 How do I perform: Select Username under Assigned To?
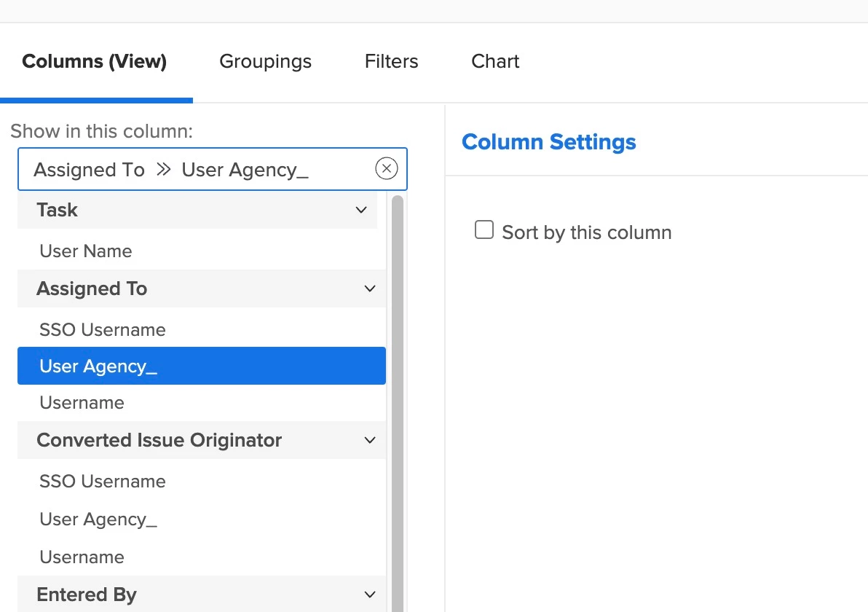coord(82,403)
